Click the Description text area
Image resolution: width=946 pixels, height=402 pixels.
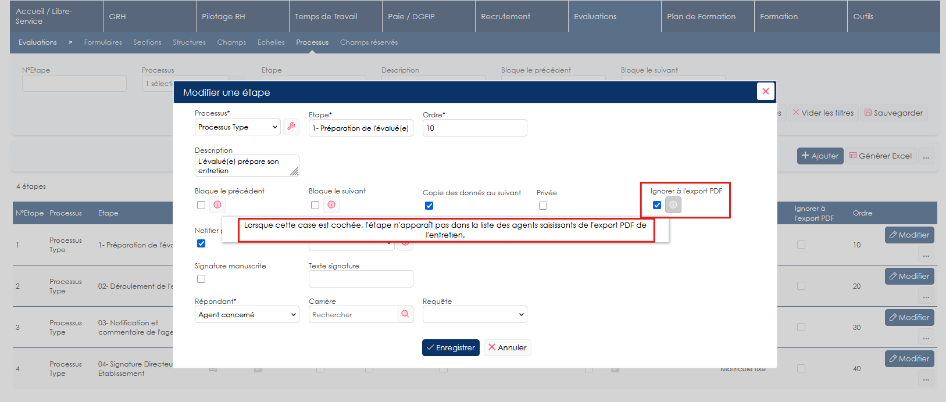pyautogui.click(x=247, y=165)
